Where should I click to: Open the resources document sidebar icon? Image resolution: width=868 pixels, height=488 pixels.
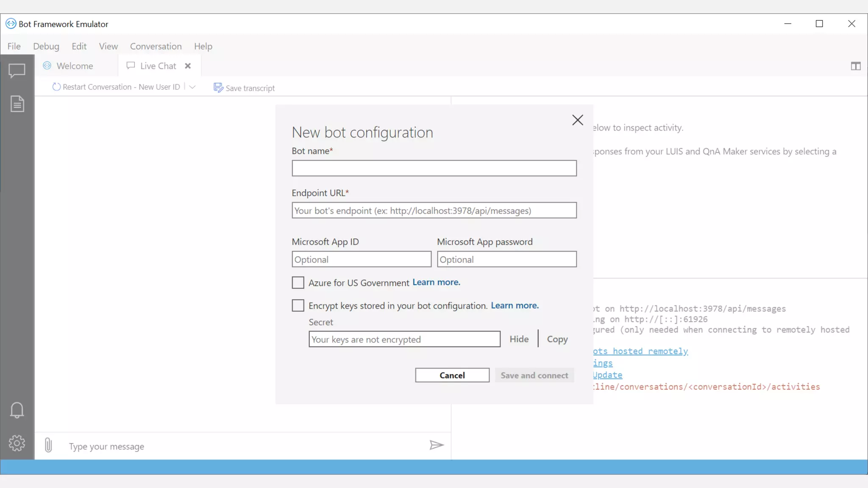coord(17,104)
